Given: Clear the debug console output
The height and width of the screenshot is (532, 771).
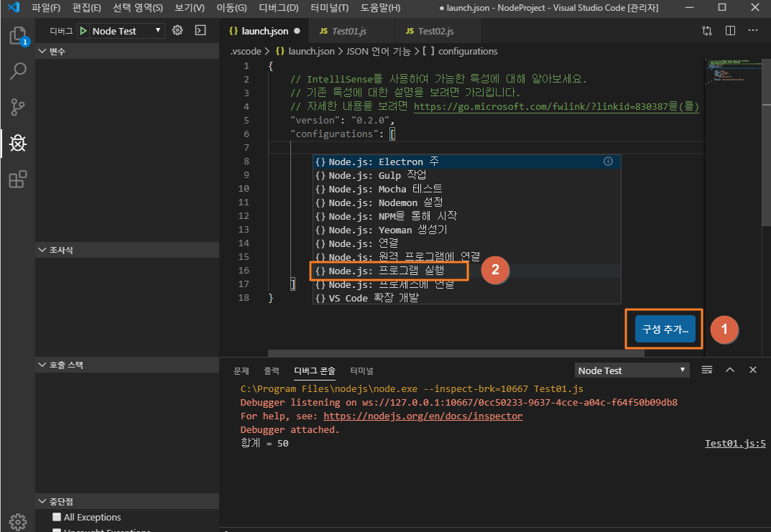Looking at the screenshot, I should [x=707, y=370].
